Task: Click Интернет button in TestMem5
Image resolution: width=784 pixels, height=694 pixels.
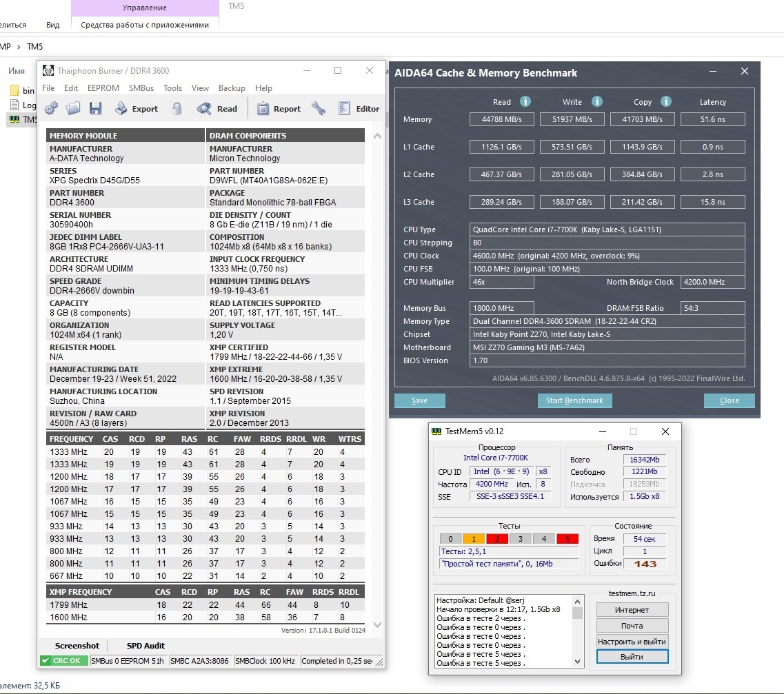Action: pos(632,609)
